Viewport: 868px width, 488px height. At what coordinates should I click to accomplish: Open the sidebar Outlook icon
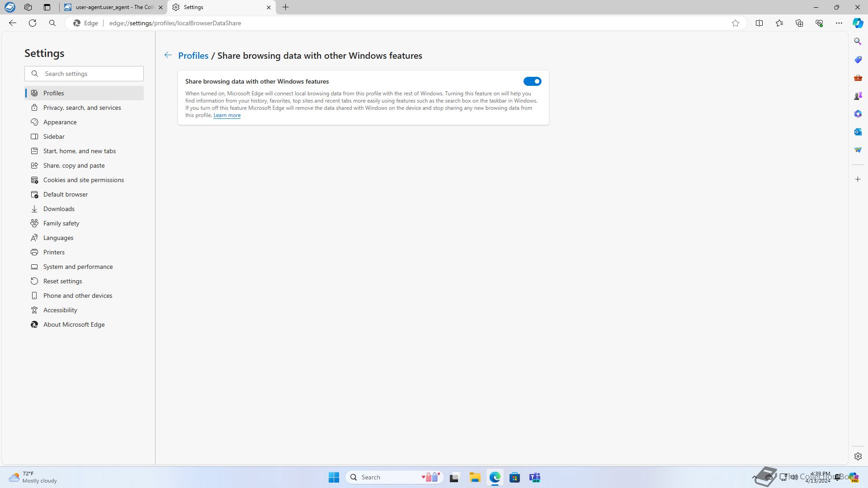coord(858,132)
